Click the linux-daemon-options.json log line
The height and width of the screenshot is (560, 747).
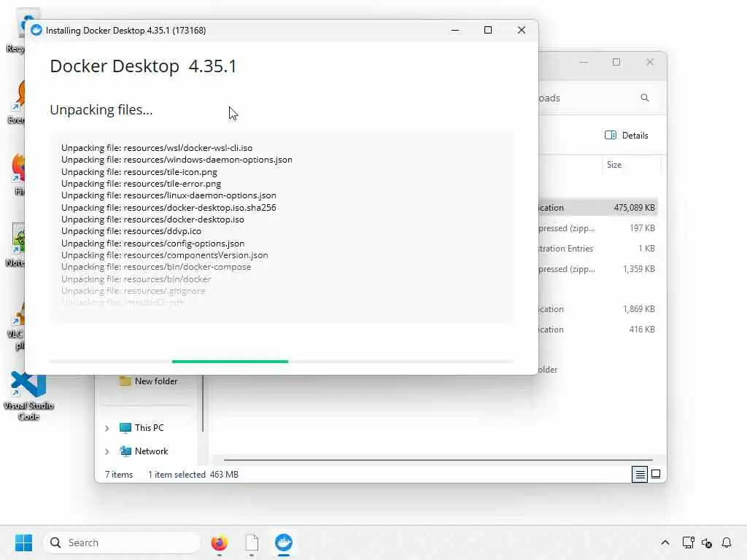[169, 195]
